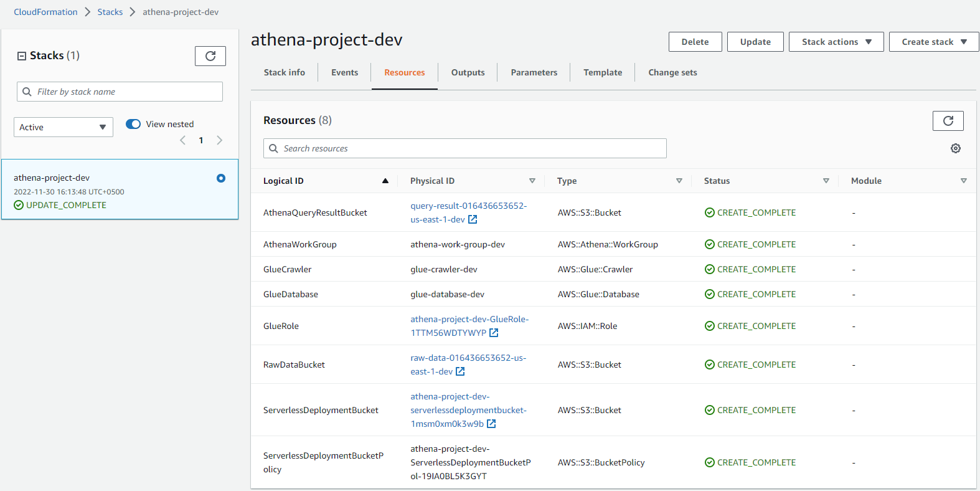The image size is (980, 491).
Task: Open query-result bucket external link icon
Action: (x=473, y=219)
